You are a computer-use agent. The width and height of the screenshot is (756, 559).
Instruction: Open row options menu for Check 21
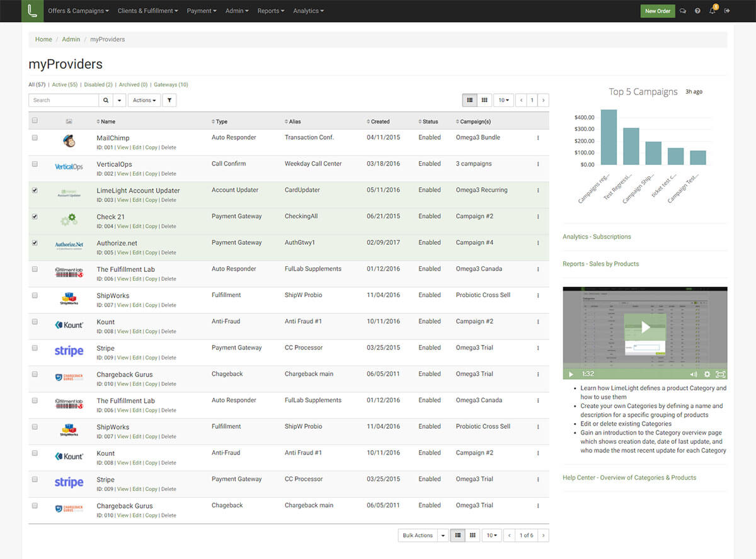coord(538,217)
